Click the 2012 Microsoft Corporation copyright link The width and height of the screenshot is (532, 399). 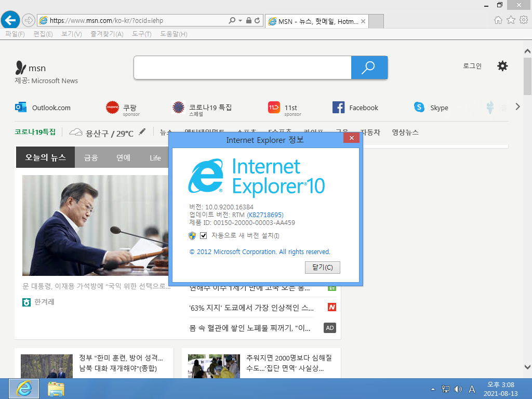tap(260, 252)
